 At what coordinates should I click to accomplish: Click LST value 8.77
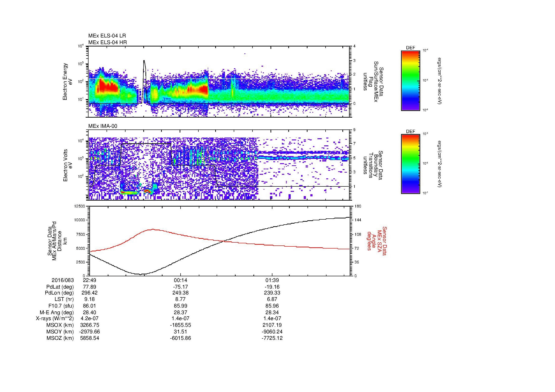[x=180, y=299]
